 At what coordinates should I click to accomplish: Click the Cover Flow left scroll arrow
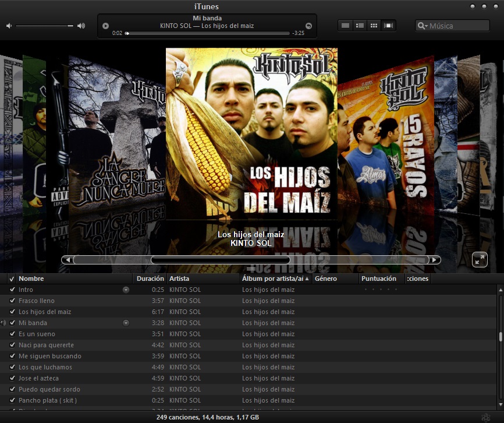[x=67, y=260]
